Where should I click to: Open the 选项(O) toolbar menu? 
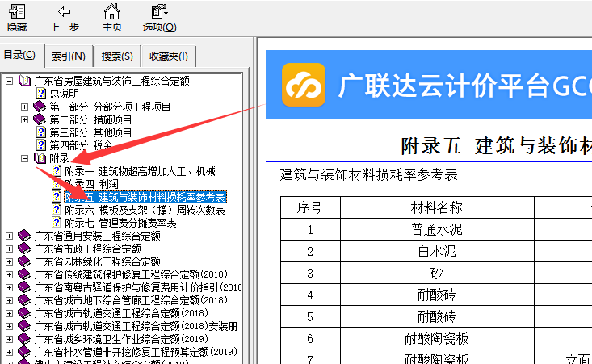159,18
